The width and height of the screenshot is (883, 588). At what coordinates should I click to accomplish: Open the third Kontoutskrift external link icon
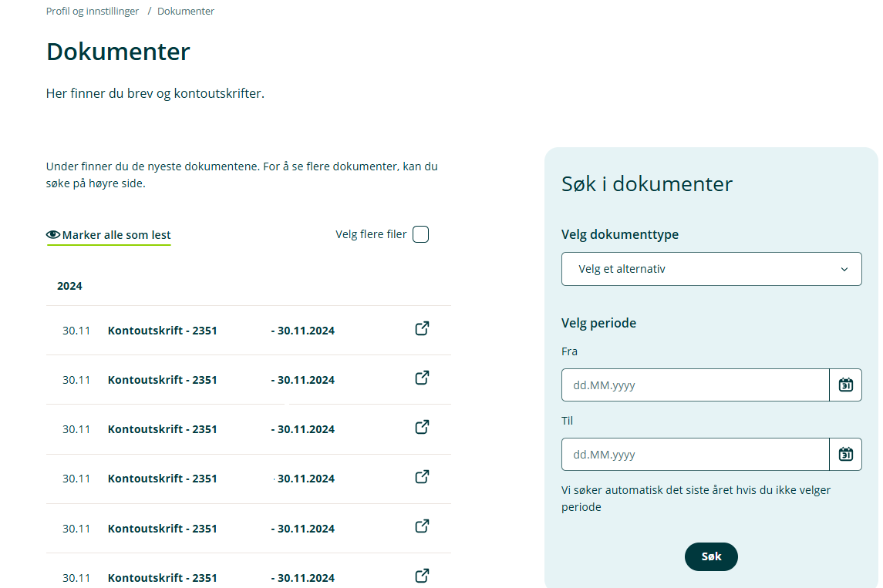(422, 428)
